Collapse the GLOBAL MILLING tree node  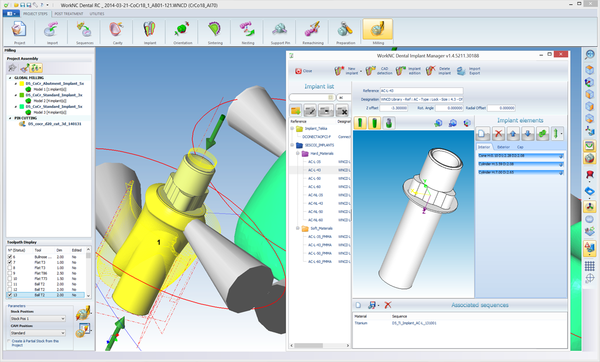click(x=10, y=78)
